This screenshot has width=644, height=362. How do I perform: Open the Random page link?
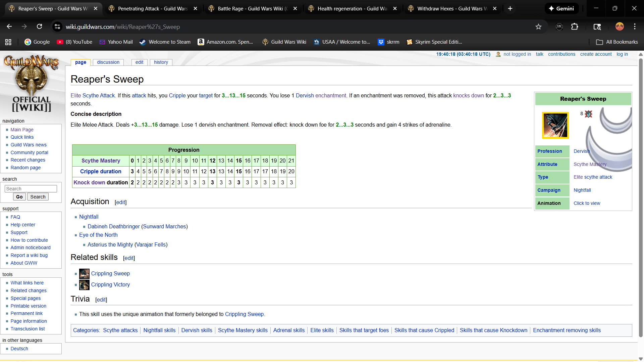tap(25, 168)
